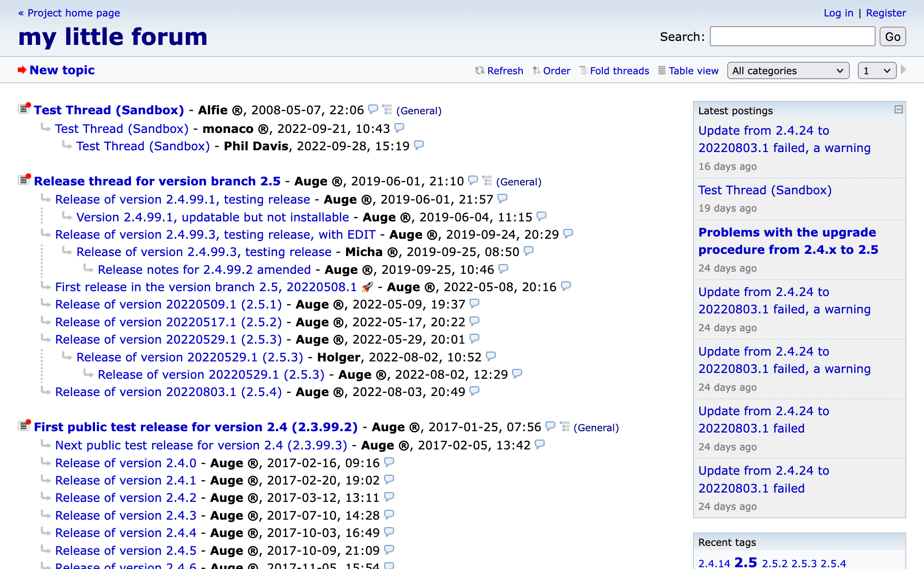Open table view icon next to Release thread 2.5
Viewport: 924px width, 569px height.
pyautogui.click(x=487, y=180)
